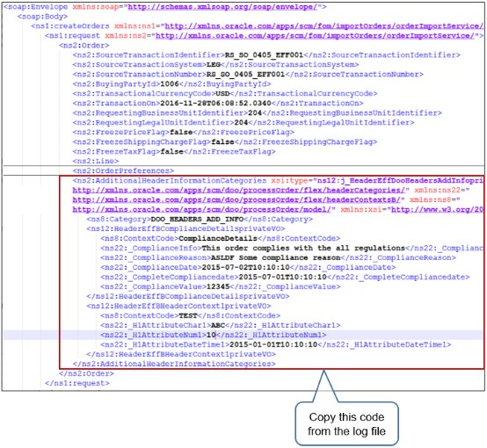This screenshot has width=487, height=448.
Task: Click _CompleteCompliancedate value 2015-07-01T10:10:10
Action: click(x=283, y=277)
